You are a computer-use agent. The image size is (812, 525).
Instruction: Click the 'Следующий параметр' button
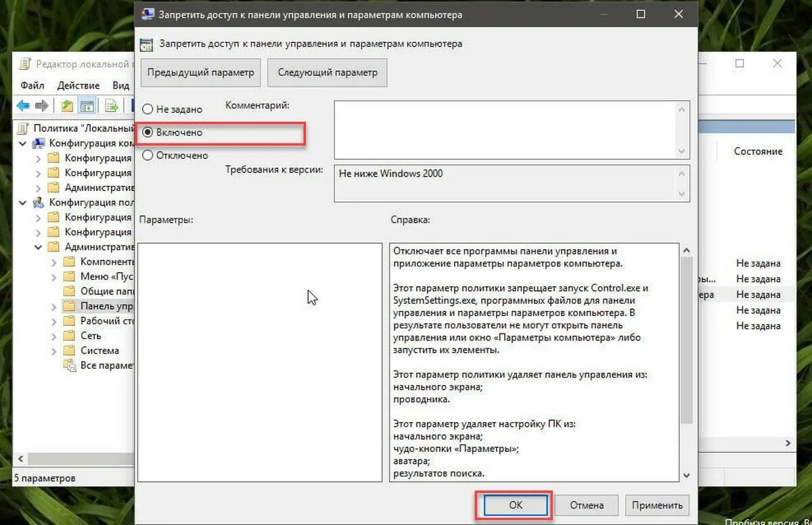pyautogui.click(x=328, y=72)
